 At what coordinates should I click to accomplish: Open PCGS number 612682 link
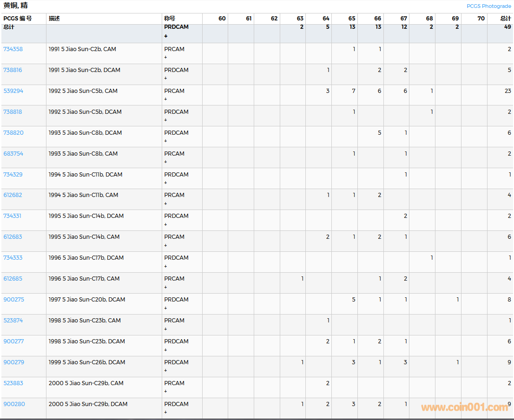click(13, 195)
